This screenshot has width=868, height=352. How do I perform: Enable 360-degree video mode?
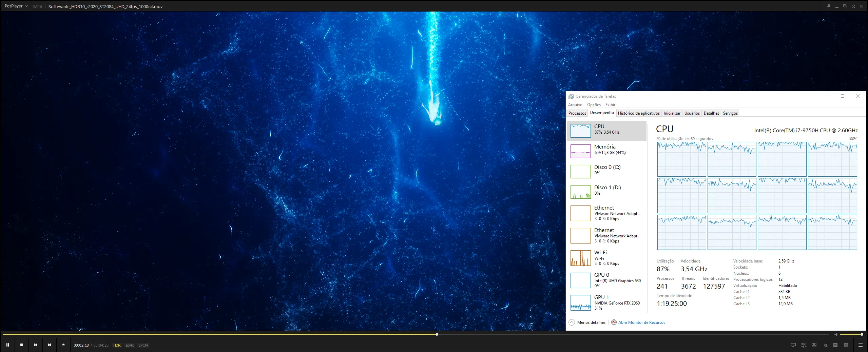pos(804,345)
